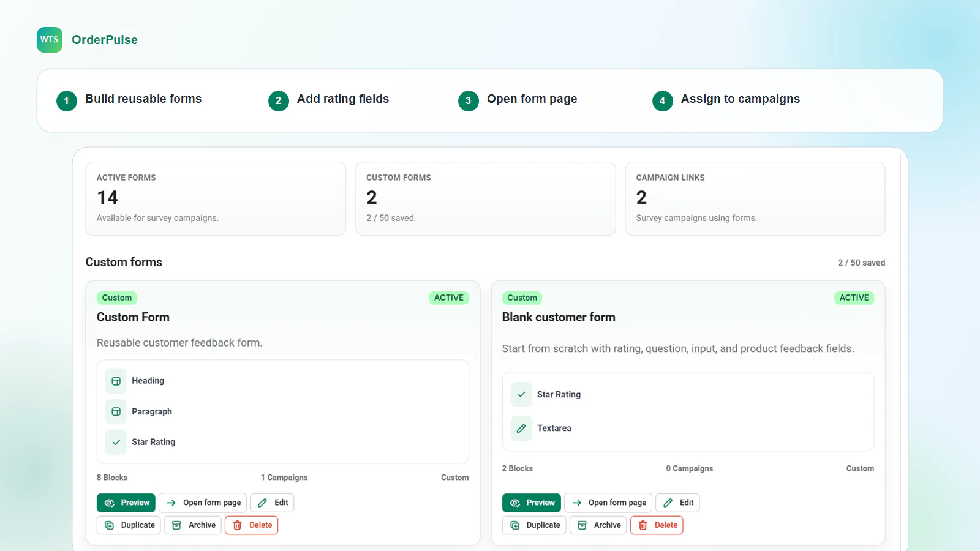
Task: Click the OrderPulse brand name
Action: coord(105,40)
